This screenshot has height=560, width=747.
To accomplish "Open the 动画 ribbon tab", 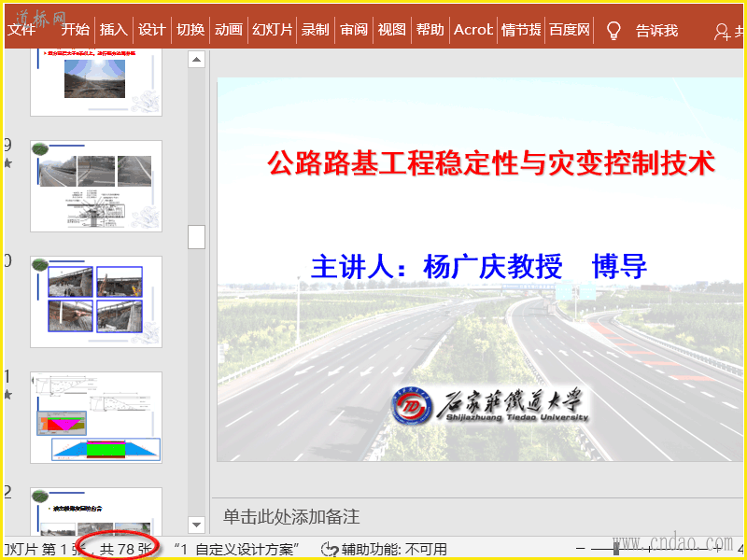I will tap(228, 30).
